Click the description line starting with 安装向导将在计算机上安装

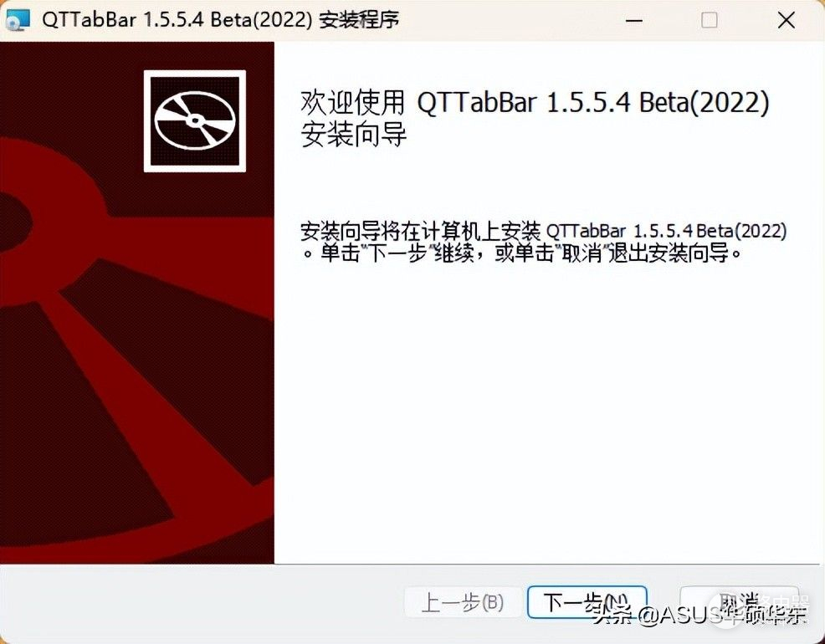click(x=544, y=231)
